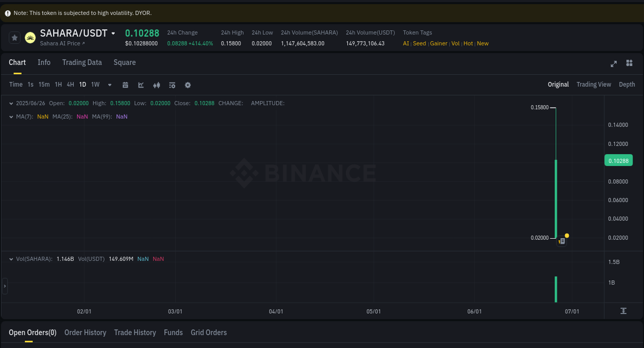Open the extra timeframes dropdown arrow
644x348 pixels.
pos(109,85)
